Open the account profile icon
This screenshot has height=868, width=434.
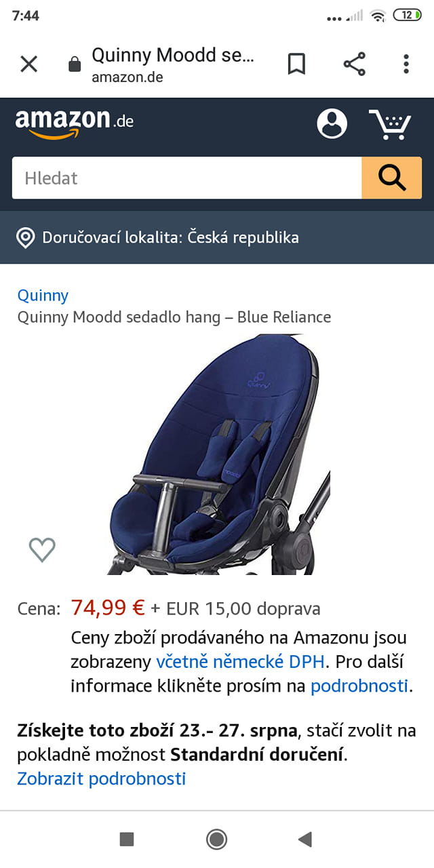tap(332, 123)
